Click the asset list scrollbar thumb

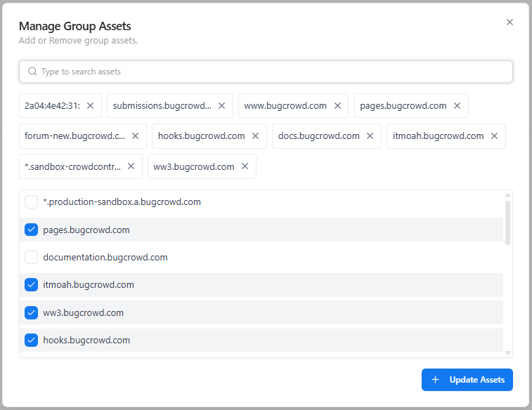507,223
